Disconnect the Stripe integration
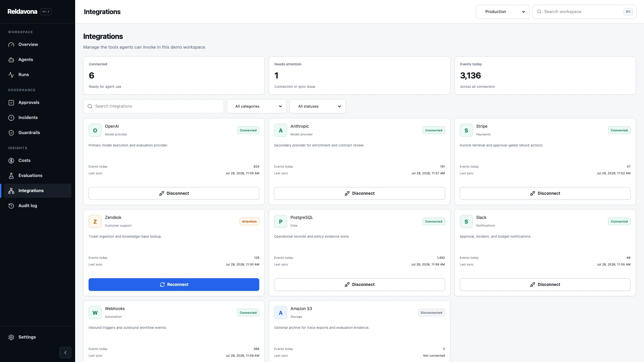This screenshot has height=362, width=644. (x=545, y=193)
